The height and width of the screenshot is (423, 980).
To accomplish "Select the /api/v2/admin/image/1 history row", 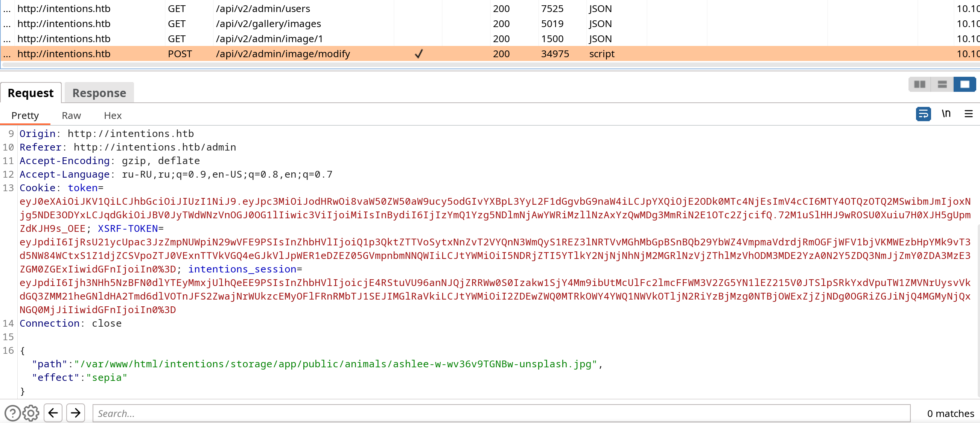I will [x=490, y=39].
